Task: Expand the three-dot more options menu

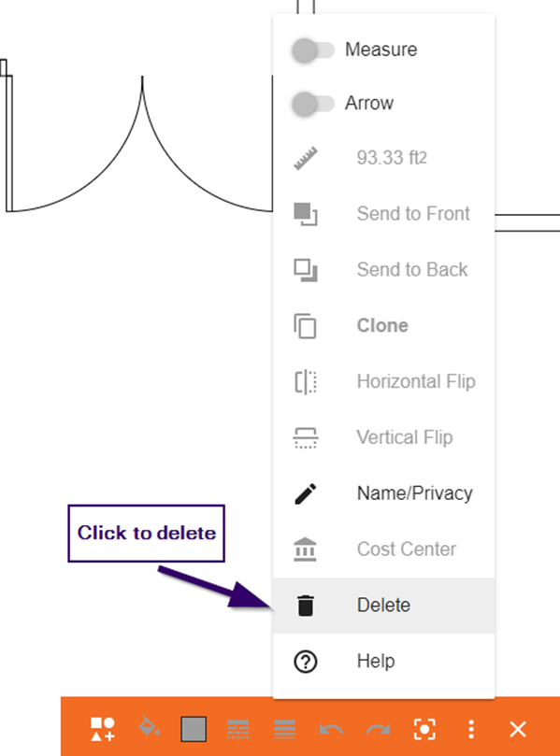Action: tap(471, 729)
